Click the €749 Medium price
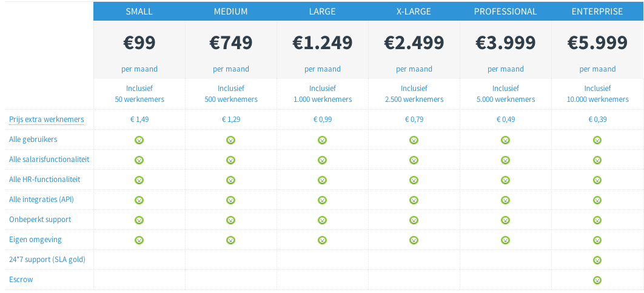Viewport: 644px width, 293px height. click(231, 42)
